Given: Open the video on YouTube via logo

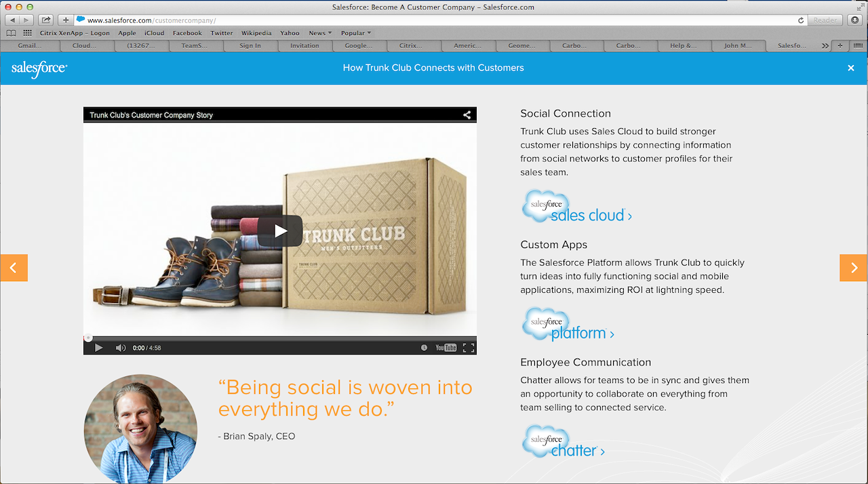Looking at the screenshot, I should pos(446,348).
